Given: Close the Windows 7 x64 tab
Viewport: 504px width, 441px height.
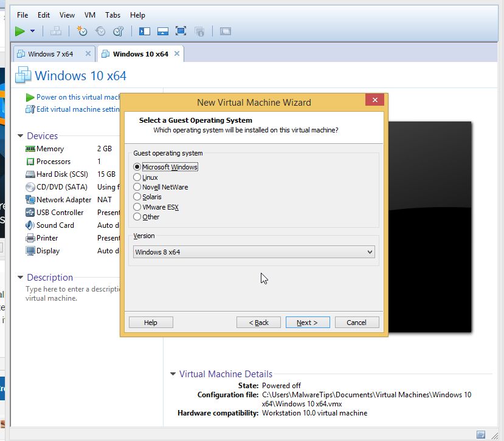Looking at the screenshot, I should click(x=88, y=53).
